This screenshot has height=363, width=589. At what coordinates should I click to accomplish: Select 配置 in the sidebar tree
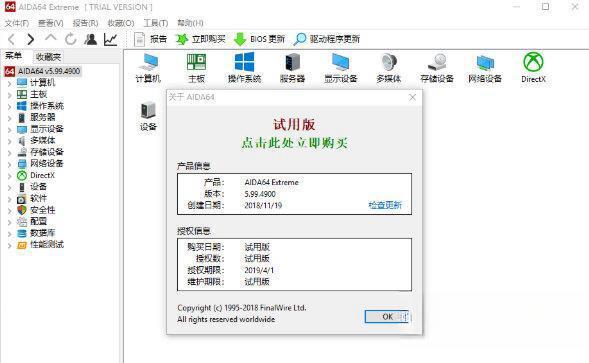38,221
